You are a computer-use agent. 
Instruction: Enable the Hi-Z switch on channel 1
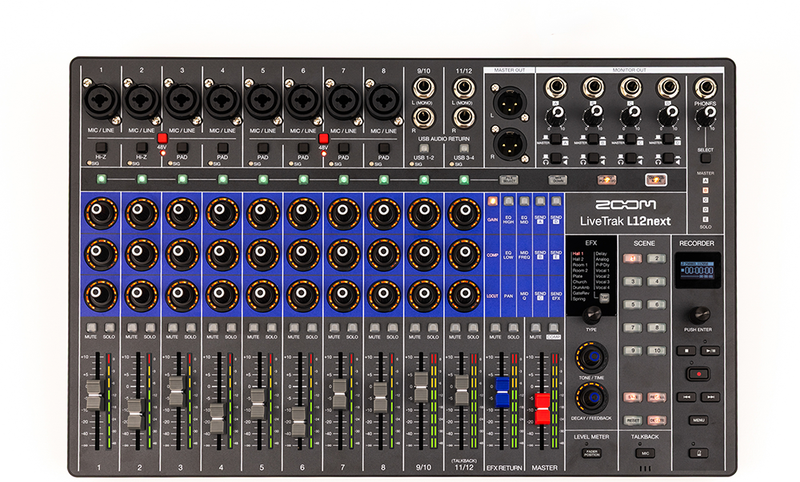click(x=101, y=148)
